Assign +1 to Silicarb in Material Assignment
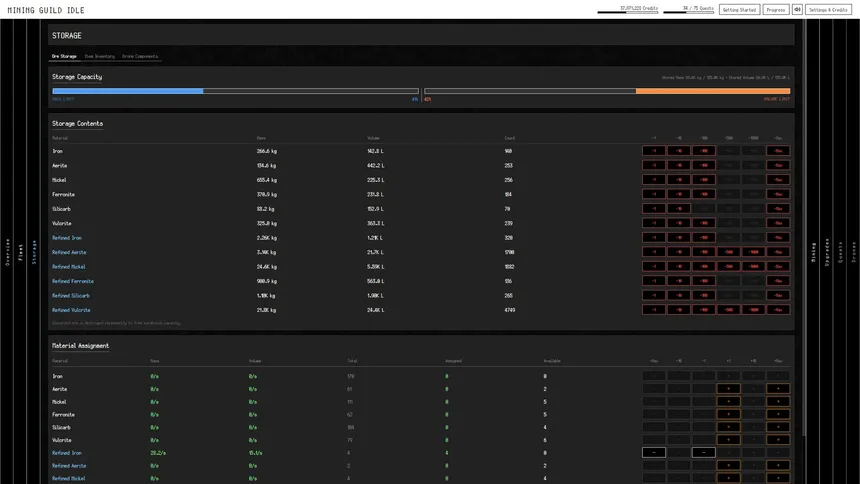This screenshot has width=860, height=484. (728, 427)
